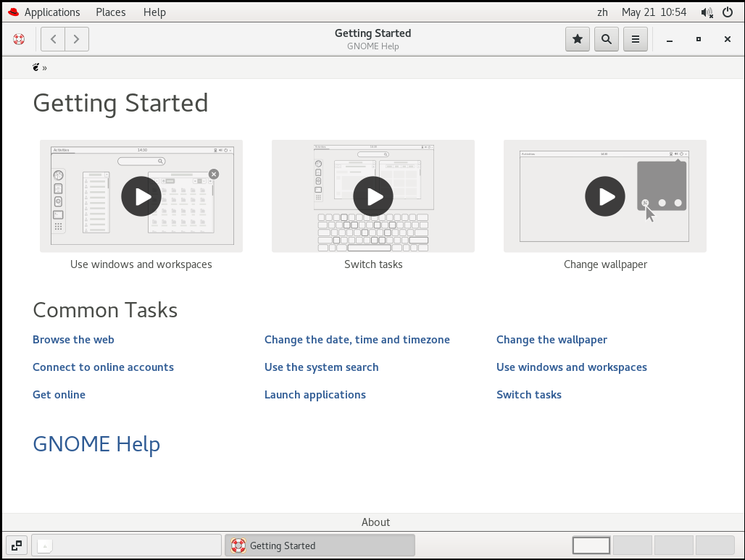The width and height of the screenshot is (745, 560).
Task: Play the Use windows and workspaces video
Action: click(141, 196)
